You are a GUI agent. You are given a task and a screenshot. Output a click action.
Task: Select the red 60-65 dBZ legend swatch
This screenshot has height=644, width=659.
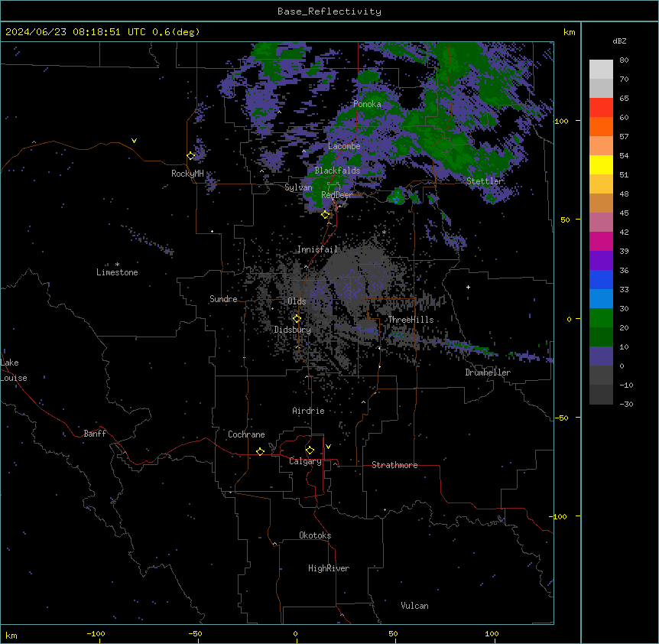tap(601, 108)
